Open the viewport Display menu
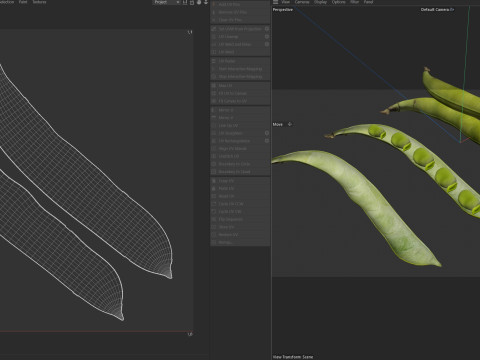 pos(320,2)
